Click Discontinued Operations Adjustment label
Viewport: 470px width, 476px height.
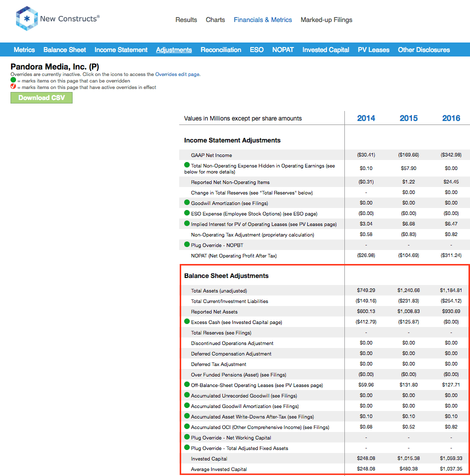click(232, 343)
